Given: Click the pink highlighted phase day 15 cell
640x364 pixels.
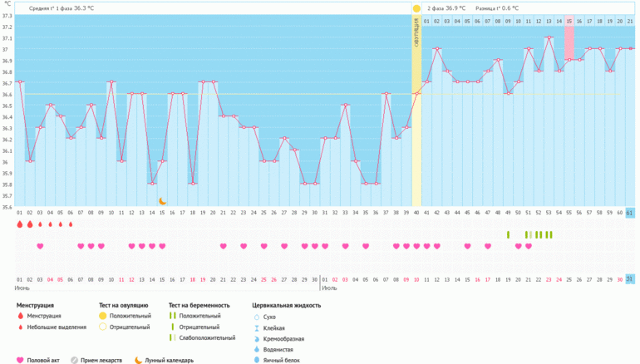Looking at the screenshot, I should pos(569,21).
